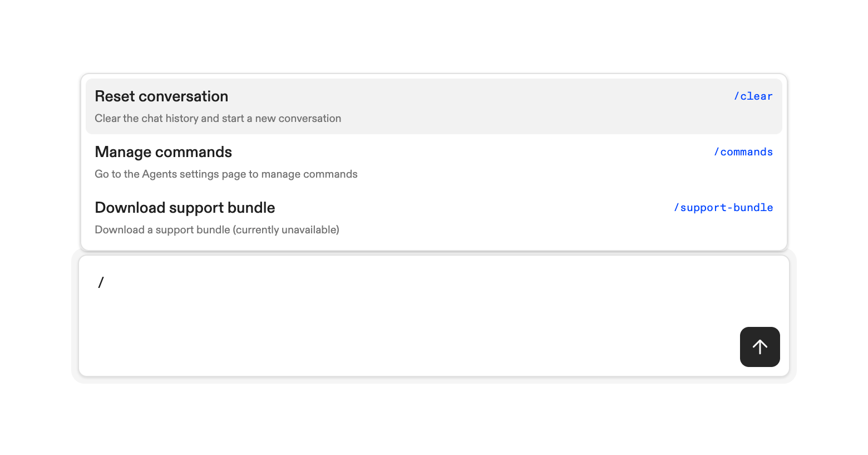Click the blue /clear shortcut label

[753, 96]
